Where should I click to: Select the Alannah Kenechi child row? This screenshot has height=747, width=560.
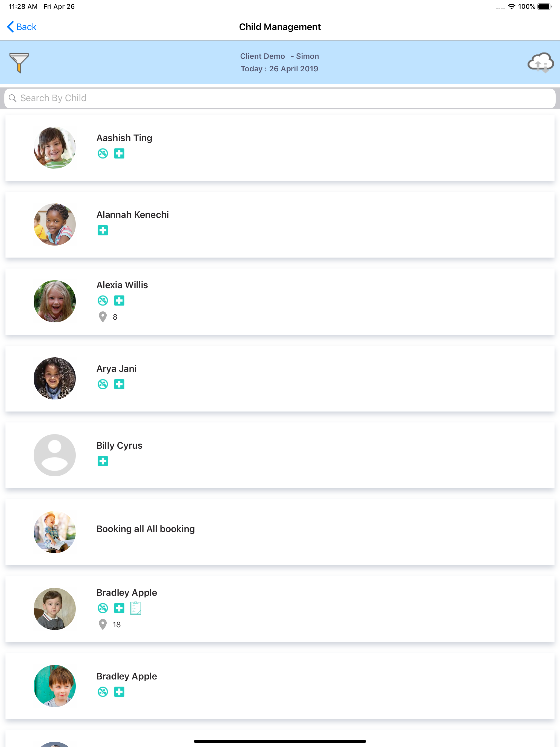click(x=280, y=224)
